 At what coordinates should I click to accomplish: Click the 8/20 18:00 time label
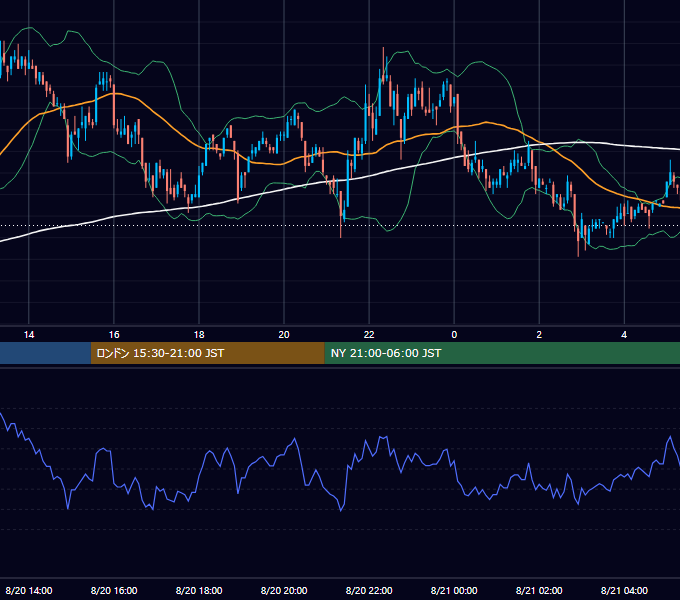tap(199, 590)
